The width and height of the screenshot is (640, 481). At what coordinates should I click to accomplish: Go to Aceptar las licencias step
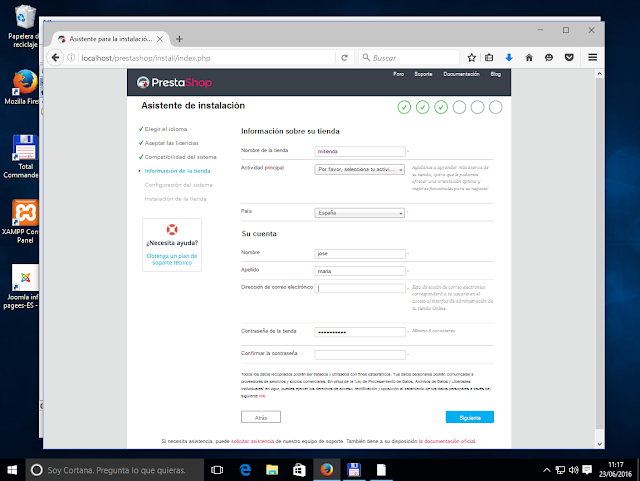click(x=171, y=143)
